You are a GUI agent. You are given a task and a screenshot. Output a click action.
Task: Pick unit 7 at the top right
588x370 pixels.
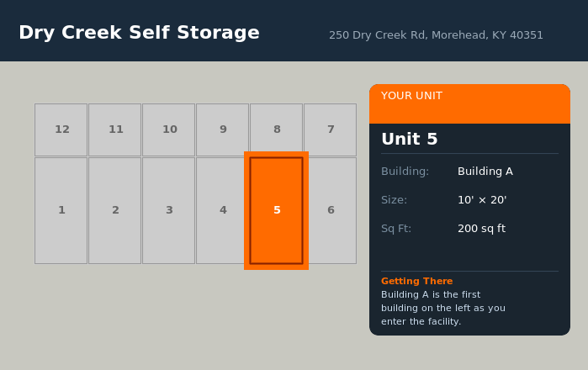[330, 129]
